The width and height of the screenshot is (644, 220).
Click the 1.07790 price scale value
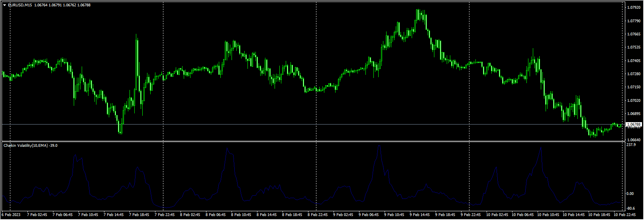point(633,21)
